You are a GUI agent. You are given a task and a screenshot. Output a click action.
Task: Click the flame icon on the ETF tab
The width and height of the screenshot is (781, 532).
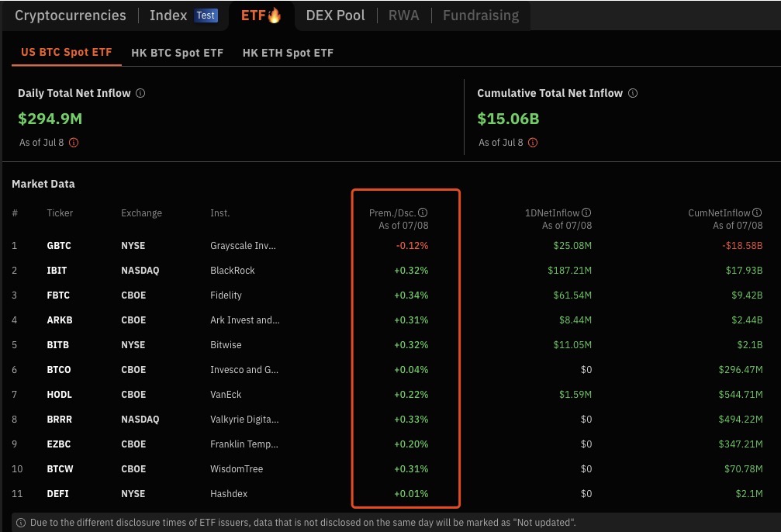click(x=275, y=16)
